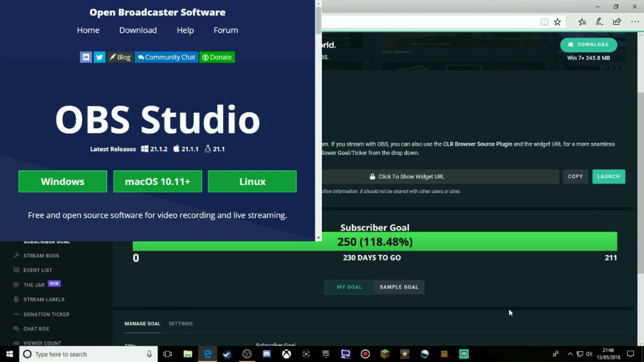This screenshot has width=644, height=362.
Task: Open Download in OBS site navigation
Action: (x=138, y=30)
